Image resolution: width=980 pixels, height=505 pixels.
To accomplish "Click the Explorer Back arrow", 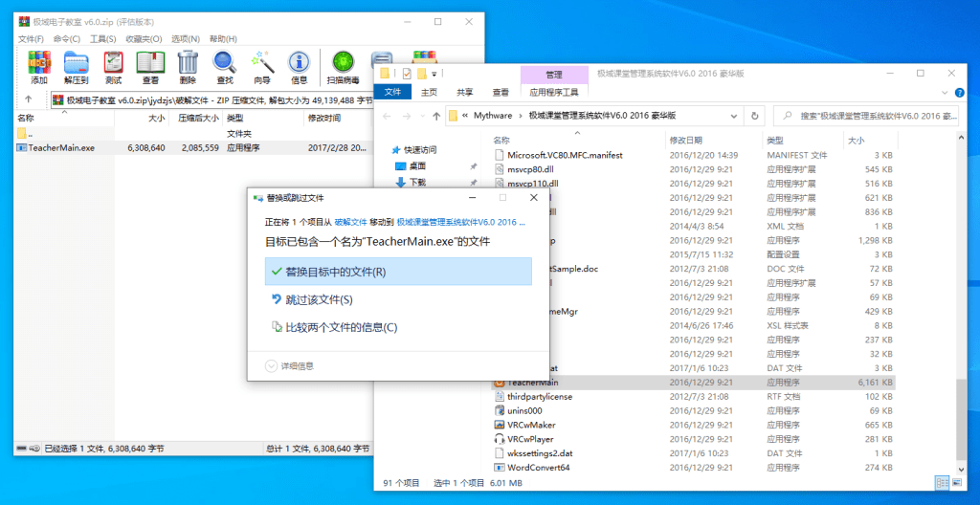I will [387, 116].
